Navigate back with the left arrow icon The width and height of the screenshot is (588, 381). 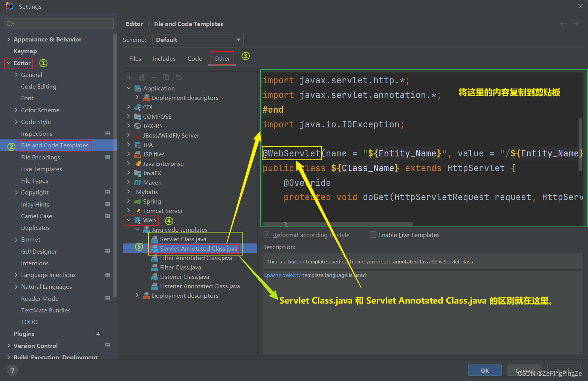tap(563, 24)
